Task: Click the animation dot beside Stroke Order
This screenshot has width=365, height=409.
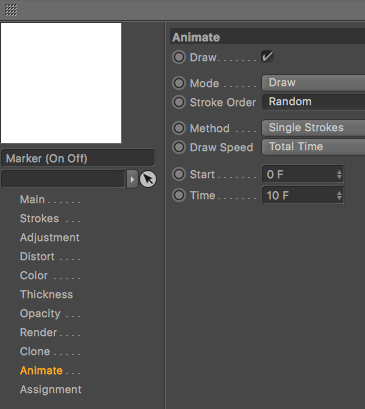Action: coord(179,102)
